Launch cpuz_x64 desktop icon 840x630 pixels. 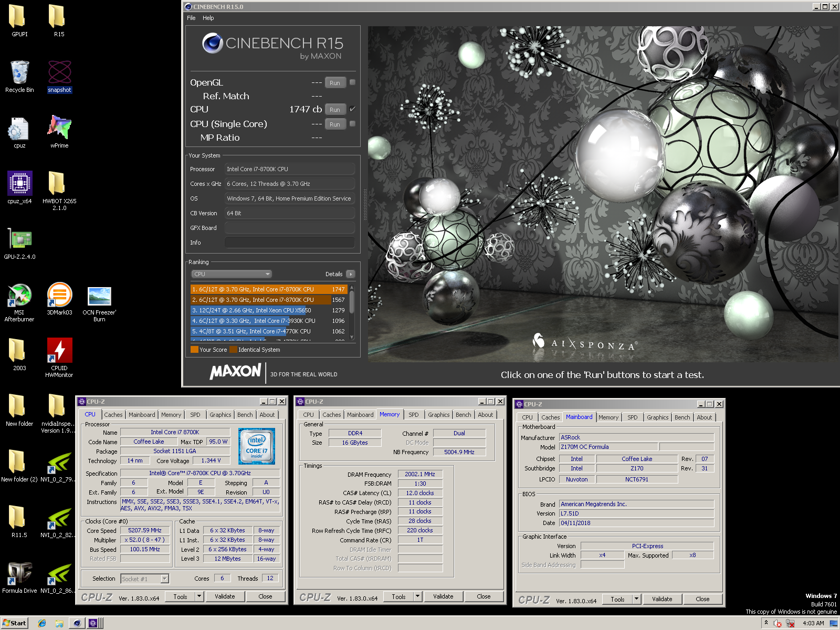[x=19, y=187]
